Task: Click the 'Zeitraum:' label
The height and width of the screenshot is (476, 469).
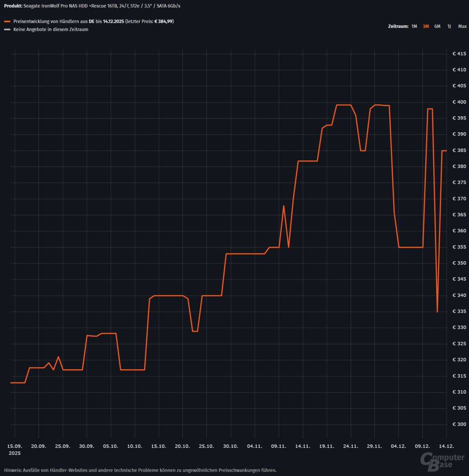Action: click(397, 26)
